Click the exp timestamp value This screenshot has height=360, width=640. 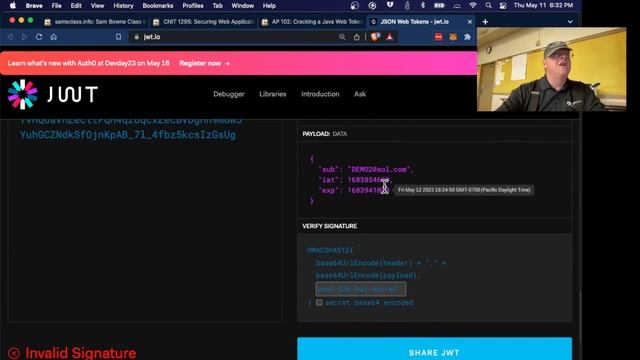[x=368, y=191]
